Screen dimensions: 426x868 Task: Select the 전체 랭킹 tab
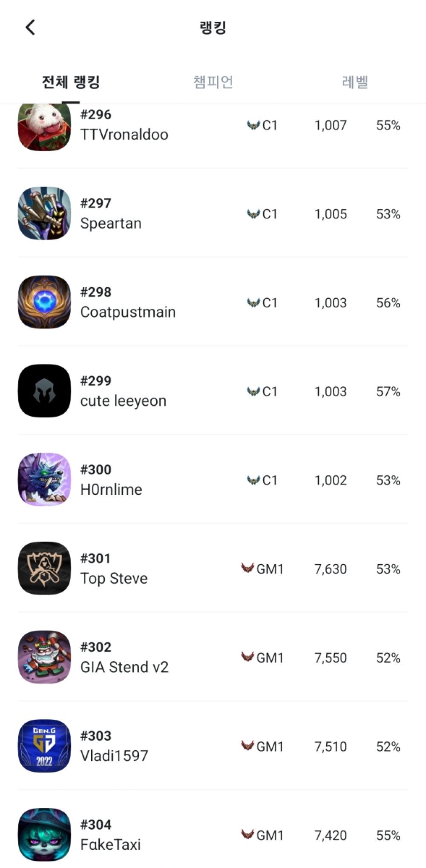pyautogui.click(x=71, y=82)
